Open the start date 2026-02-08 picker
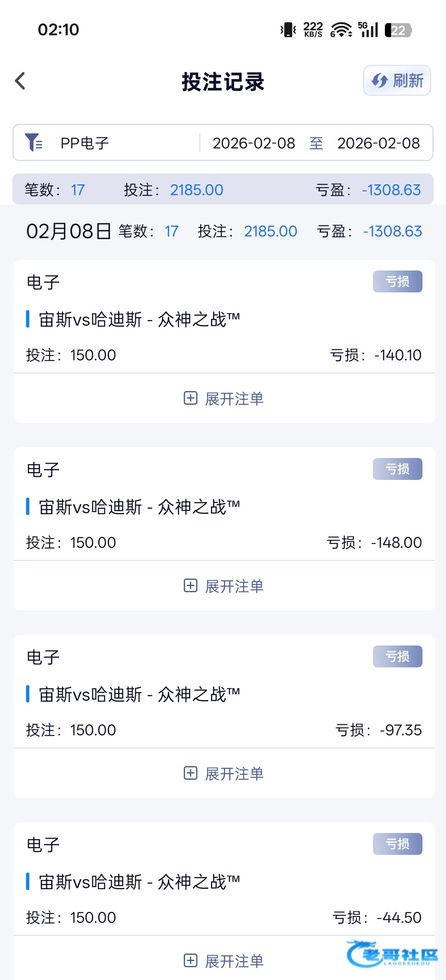The width and height of the screenshot is (446, 980). click(254, 143)
